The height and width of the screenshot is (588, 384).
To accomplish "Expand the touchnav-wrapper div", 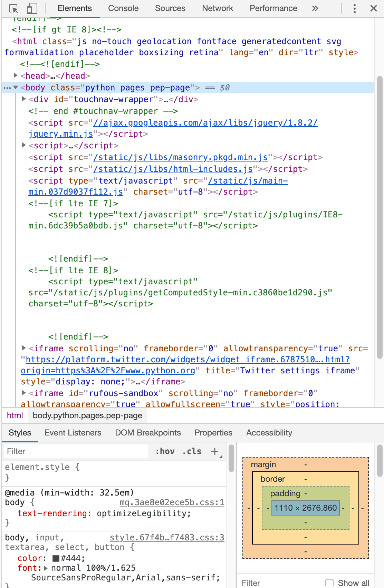I will [x=24, y=99].
